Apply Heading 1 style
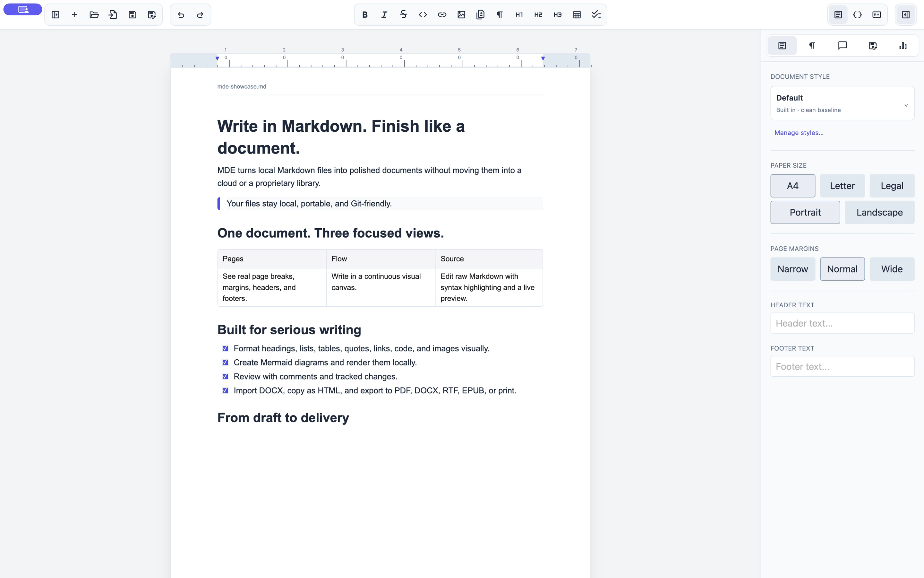 519,14
